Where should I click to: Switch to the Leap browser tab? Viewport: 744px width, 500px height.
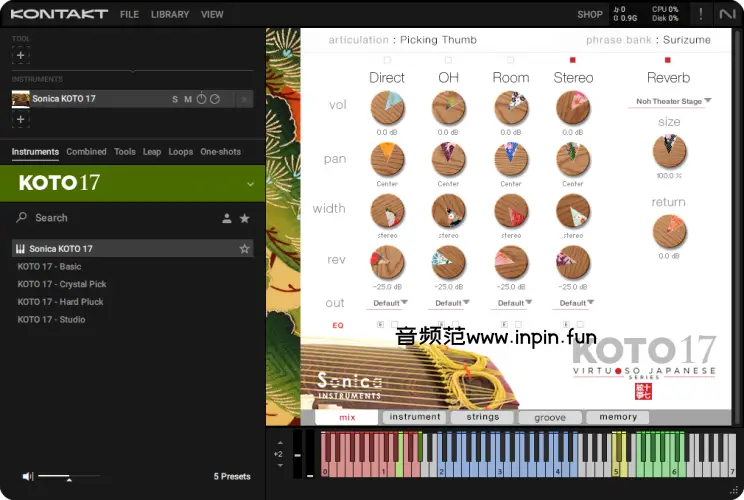tap(152, 152)
